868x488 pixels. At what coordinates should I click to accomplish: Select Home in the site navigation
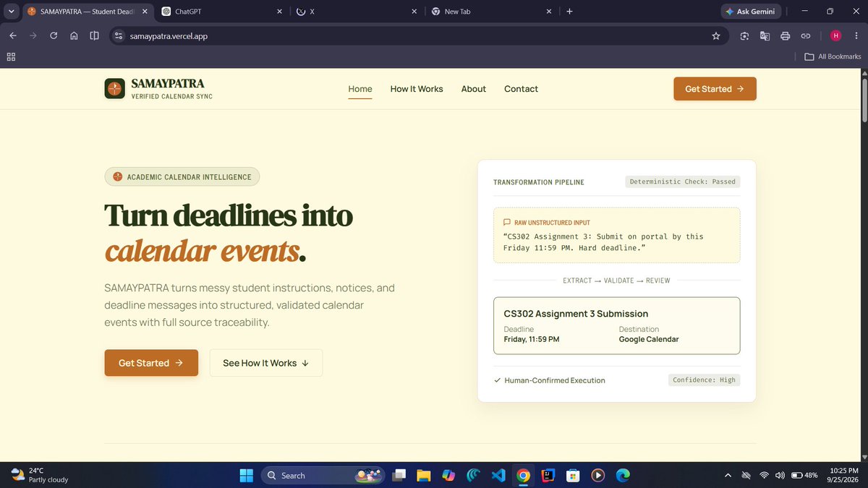360,89
